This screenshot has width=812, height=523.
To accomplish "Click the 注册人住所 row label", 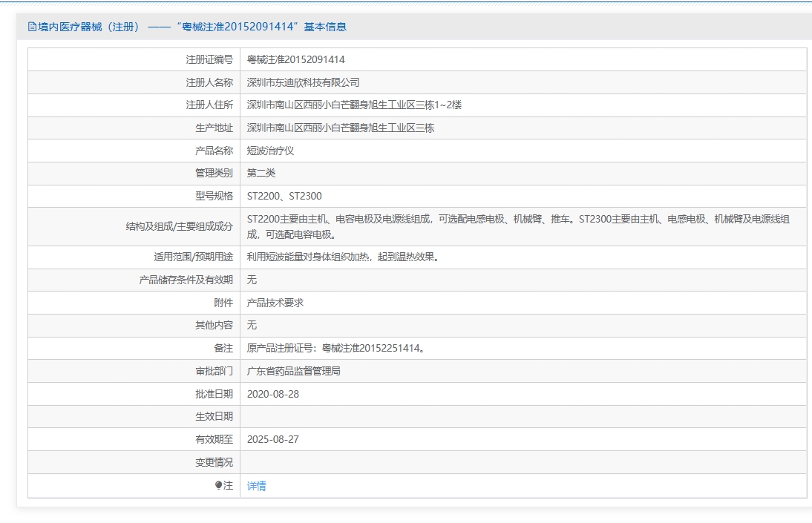I will pyautogui.click(x=209, y=105).
